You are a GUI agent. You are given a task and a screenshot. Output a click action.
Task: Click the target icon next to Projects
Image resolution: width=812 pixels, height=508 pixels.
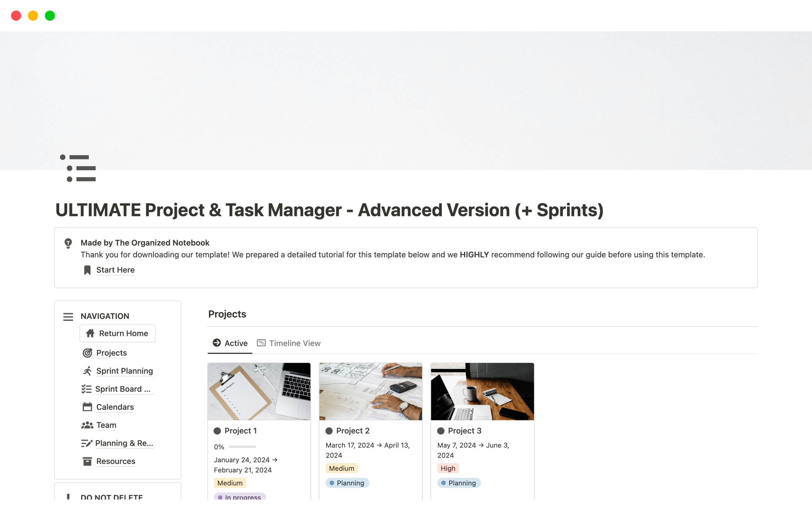88,353
